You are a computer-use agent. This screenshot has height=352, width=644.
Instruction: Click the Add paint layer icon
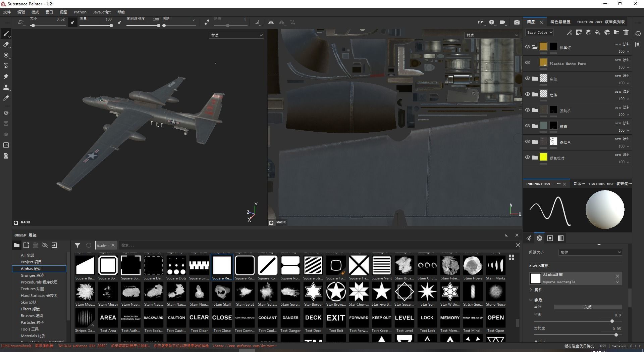pos(588,32)
